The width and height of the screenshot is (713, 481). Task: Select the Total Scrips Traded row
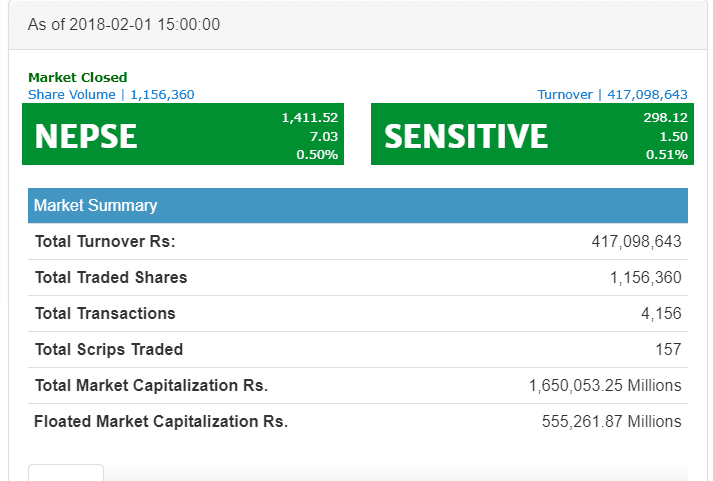pyautogui.click(x=358, y=349)
